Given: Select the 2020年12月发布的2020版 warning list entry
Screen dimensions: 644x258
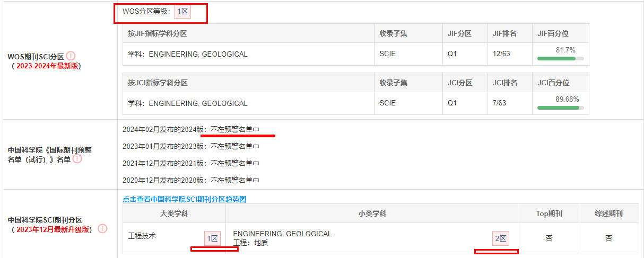Looking at the screenshot, I should coord(191,180).
